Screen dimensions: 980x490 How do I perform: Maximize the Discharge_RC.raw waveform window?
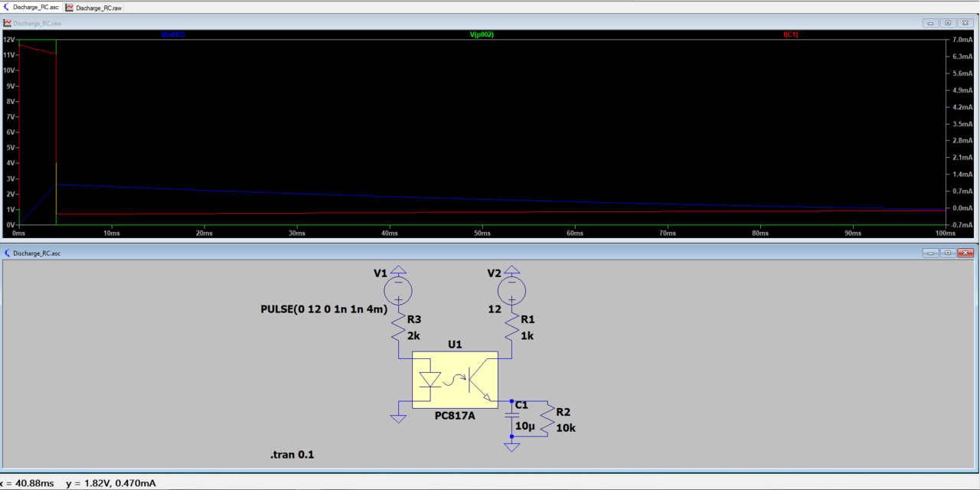point(947,23)
